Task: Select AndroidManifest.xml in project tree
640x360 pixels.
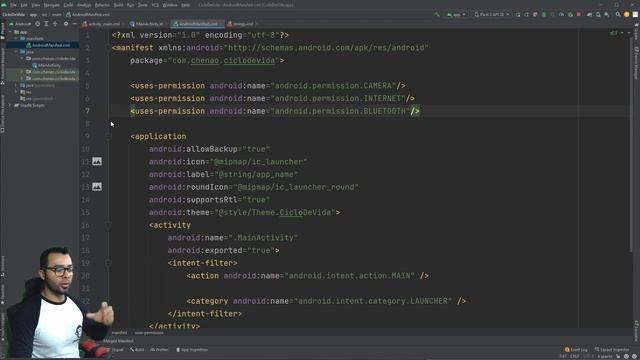Action: coord(48,45)
